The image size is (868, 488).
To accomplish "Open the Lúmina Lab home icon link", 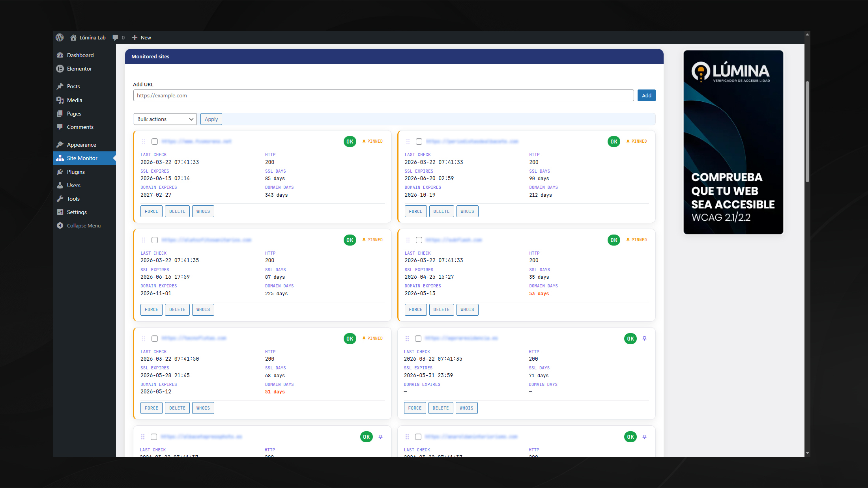I will [x=73, y=37].
